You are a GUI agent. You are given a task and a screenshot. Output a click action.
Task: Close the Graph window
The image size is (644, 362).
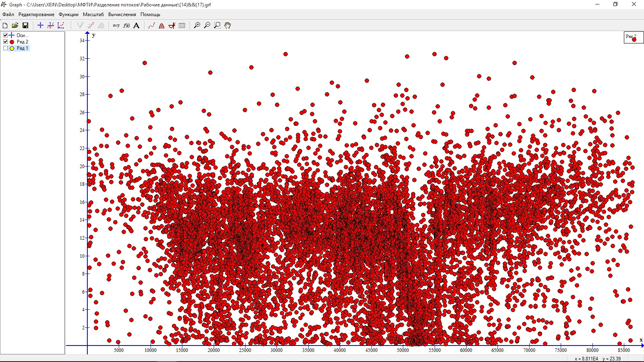(x=634, y=4)
